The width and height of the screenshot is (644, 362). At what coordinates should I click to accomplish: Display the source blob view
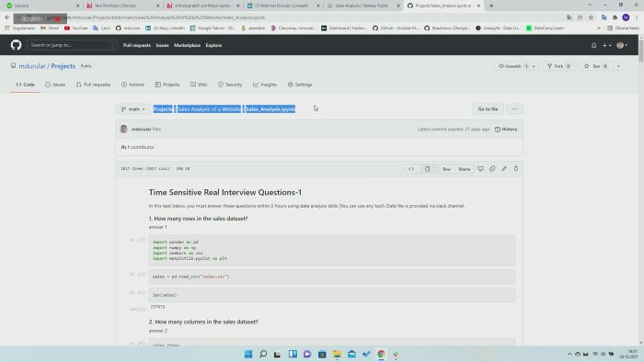(x=411, y=169)
